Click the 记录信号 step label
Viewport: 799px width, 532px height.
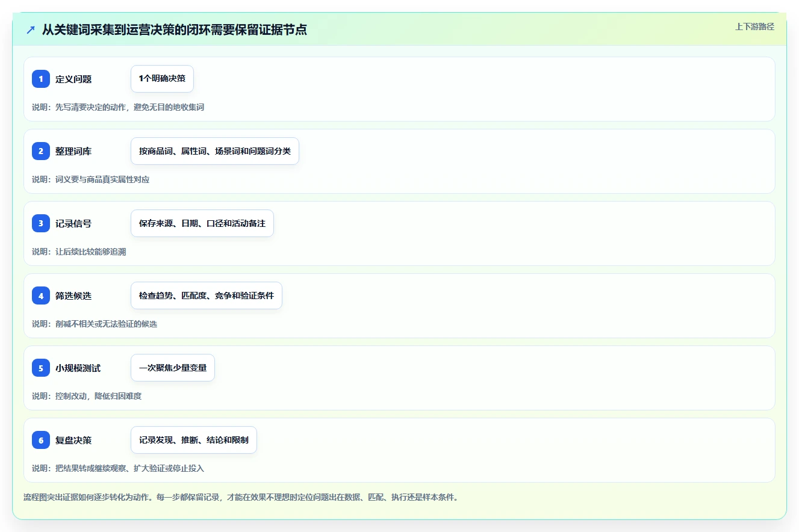(73, 223)
